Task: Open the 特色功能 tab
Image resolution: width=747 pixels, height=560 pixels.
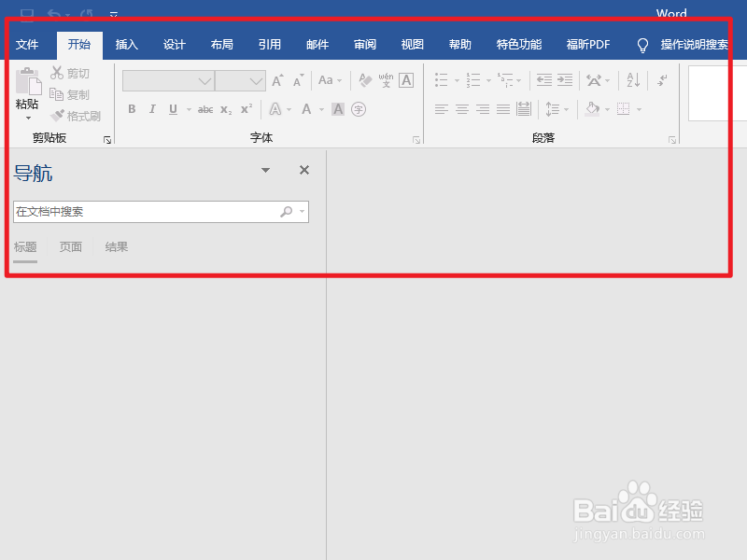Action: pyautogui.click(x=519, y=45)
